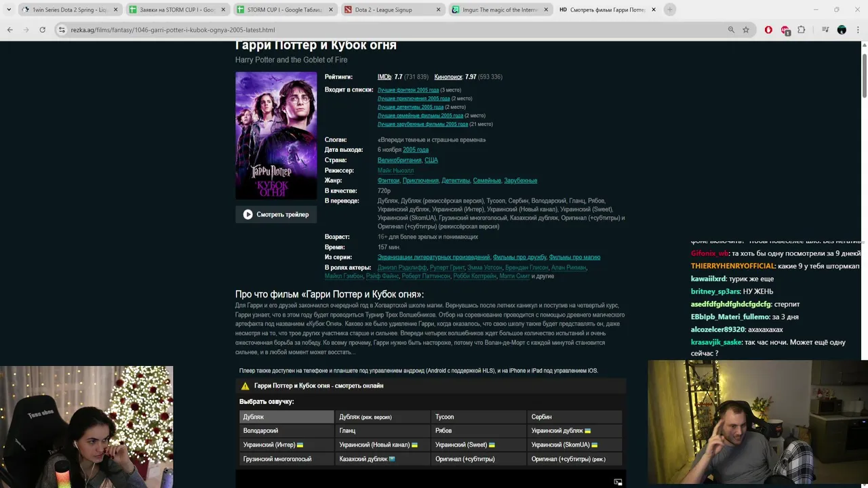Select Украинский (Новый канал) voiceover
Screen dimensions: 868x488
(x=382, y=445)
